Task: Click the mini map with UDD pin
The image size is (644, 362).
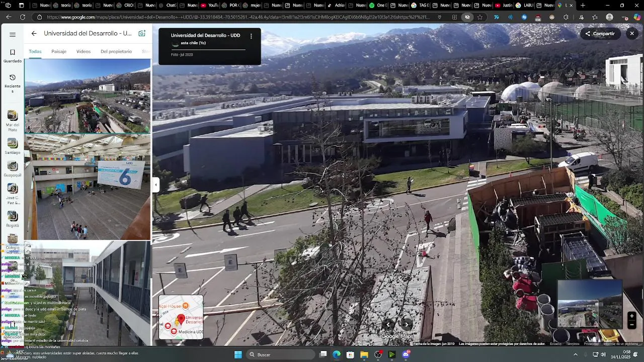Action: tap(181, 317)
